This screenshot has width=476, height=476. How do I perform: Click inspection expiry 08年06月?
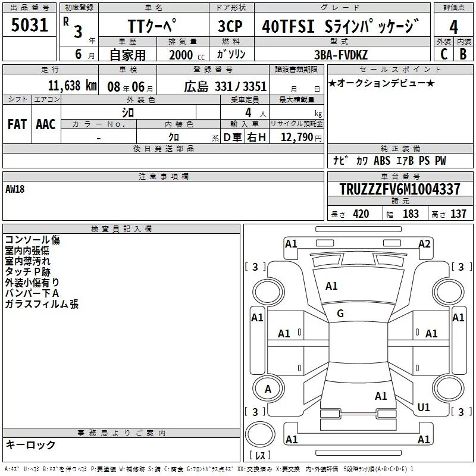130,87
